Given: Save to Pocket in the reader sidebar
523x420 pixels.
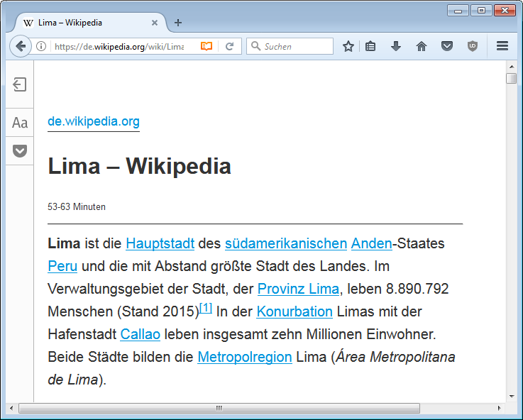Looking at the screenshot, I should point(20,150).
